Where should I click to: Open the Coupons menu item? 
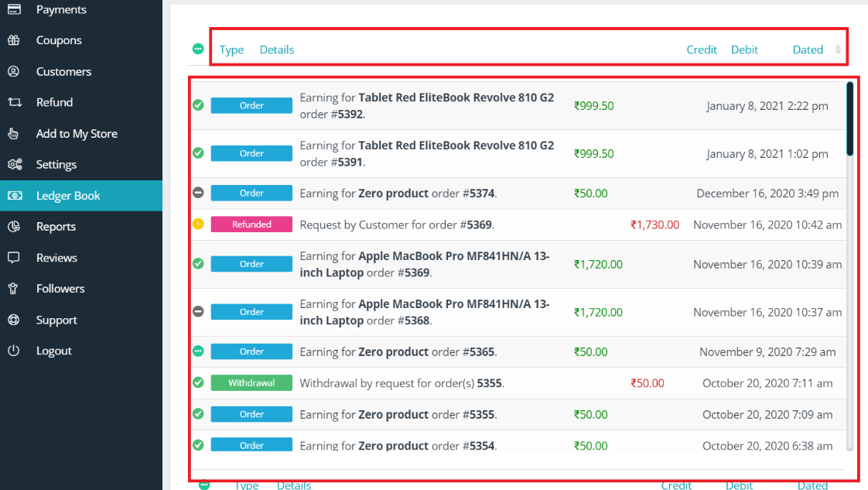point(80,40)
